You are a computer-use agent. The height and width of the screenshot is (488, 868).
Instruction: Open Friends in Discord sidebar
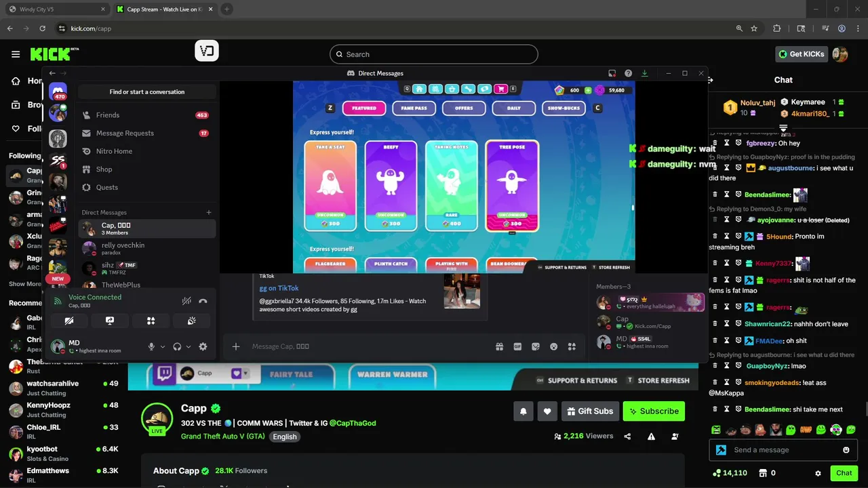click(x=146, y=115)
